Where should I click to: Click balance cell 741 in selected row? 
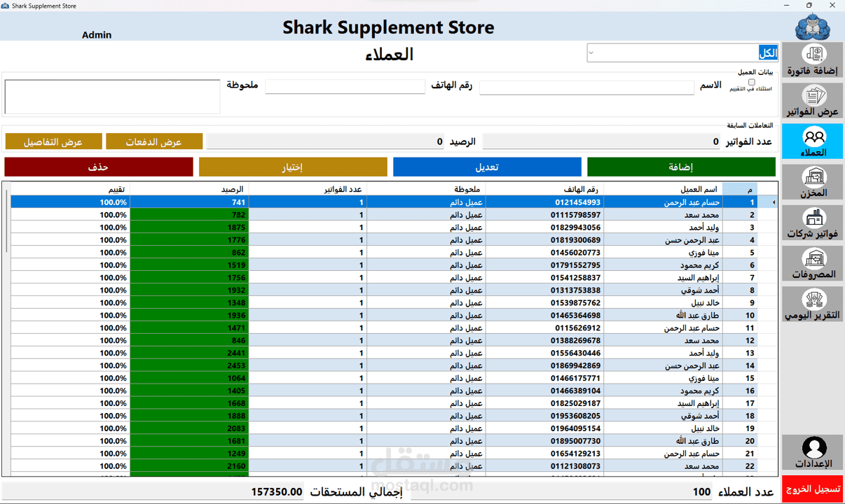[189, 202]
